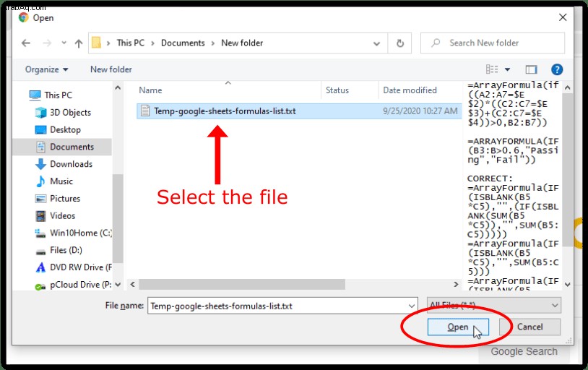Create a New folder from toolbar
This screenshot has width=588, height=370.
click(111, 69)
